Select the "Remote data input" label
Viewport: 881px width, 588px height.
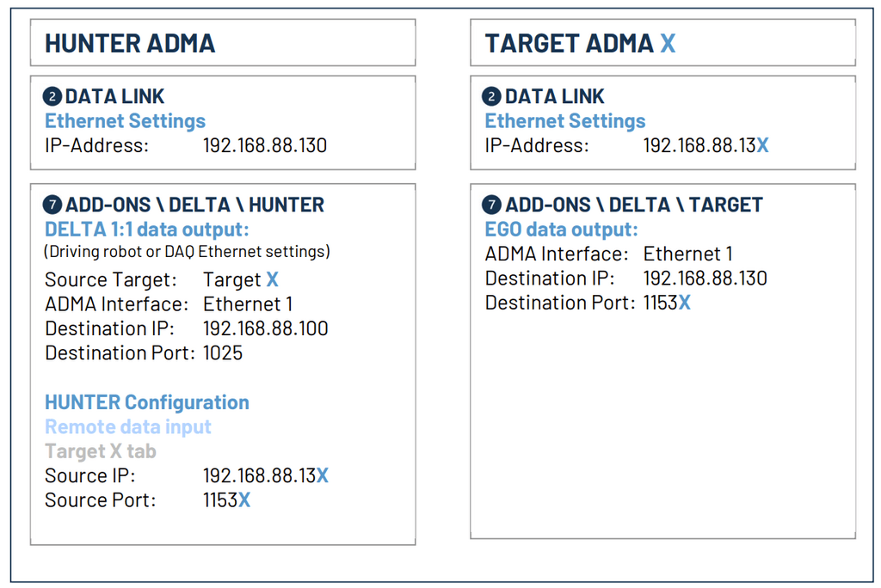click(x=127, y=426)
